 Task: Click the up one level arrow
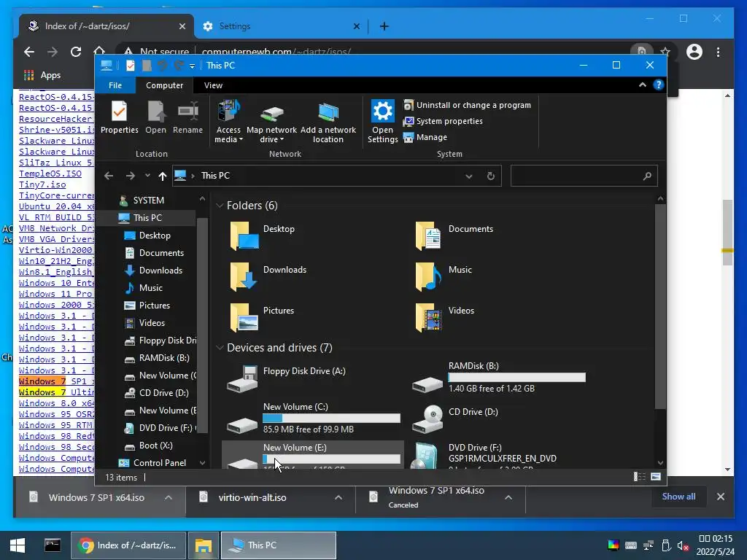(163, 176)
